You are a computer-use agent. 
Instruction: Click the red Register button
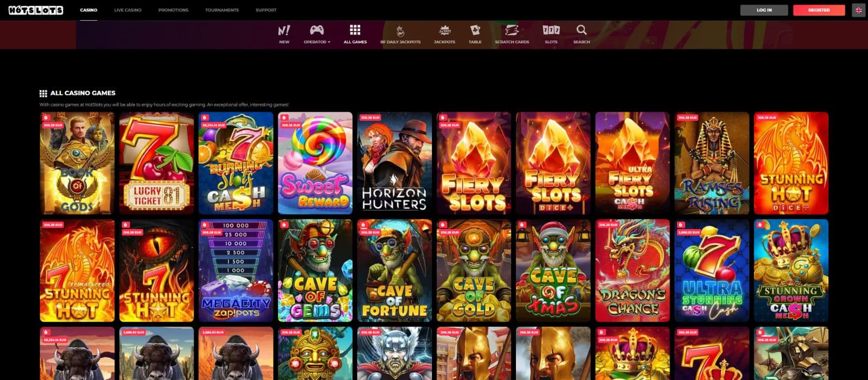pos(819,10)
